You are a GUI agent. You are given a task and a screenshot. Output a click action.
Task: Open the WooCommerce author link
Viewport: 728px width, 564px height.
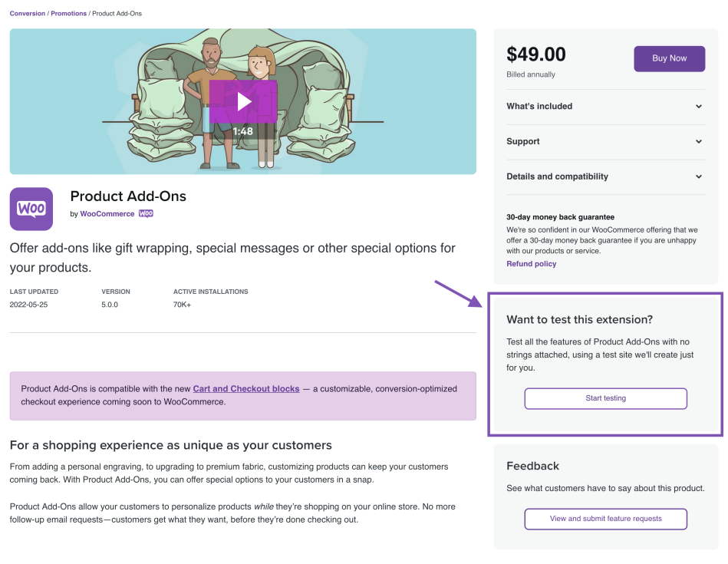(107, 214)
